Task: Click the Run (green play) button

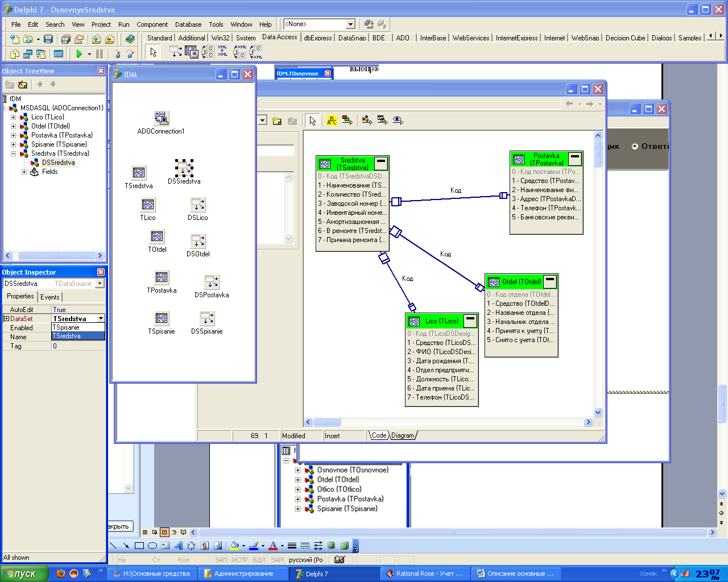Action: coord(79,54)
